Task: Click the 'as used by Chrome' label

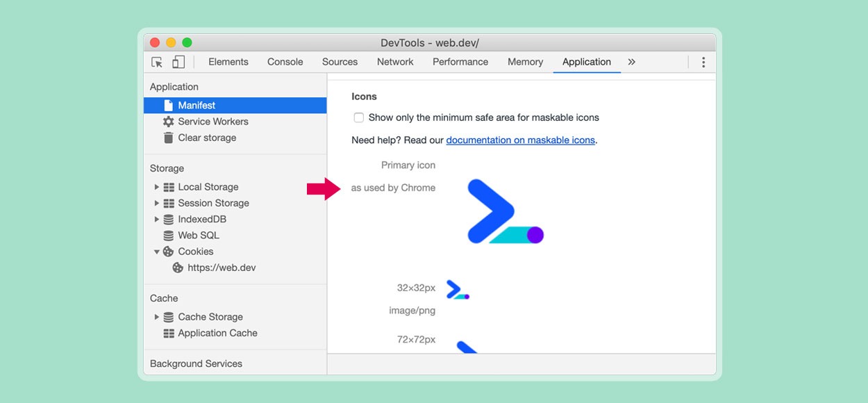Action: tap(393, 188)
